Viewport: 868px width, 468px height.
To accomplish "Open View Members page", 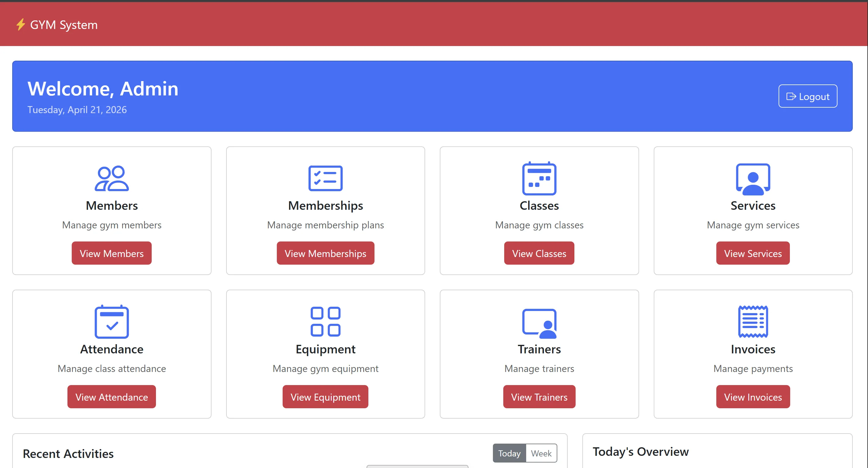I will pyautogui.click(x=111, y=253).
